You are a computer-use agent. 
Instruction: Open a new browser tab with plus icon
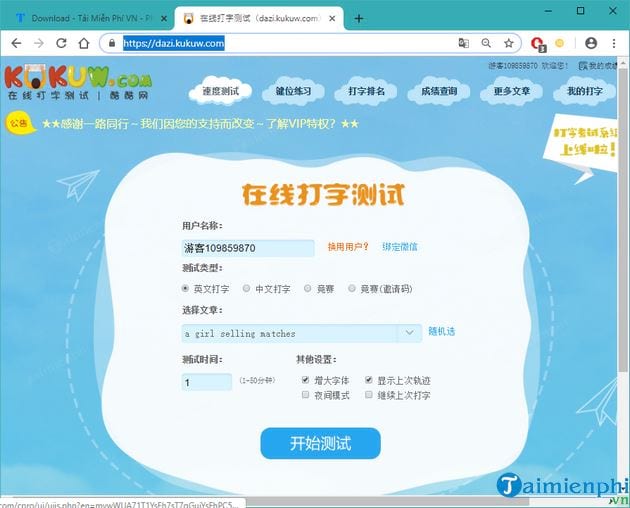pos(359,18)
